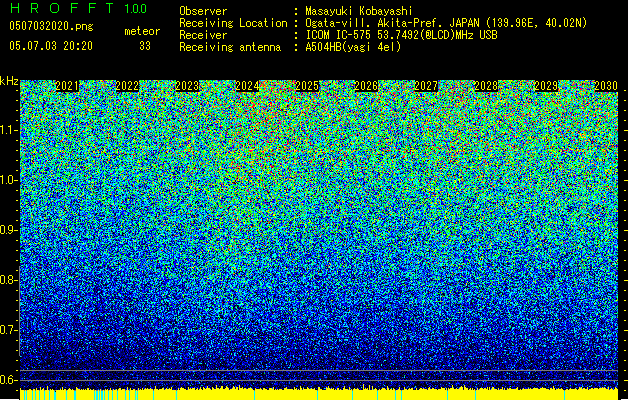The image size is (629, 400).
Task: Select the 2021 time marker
Action: click(67, 86)
